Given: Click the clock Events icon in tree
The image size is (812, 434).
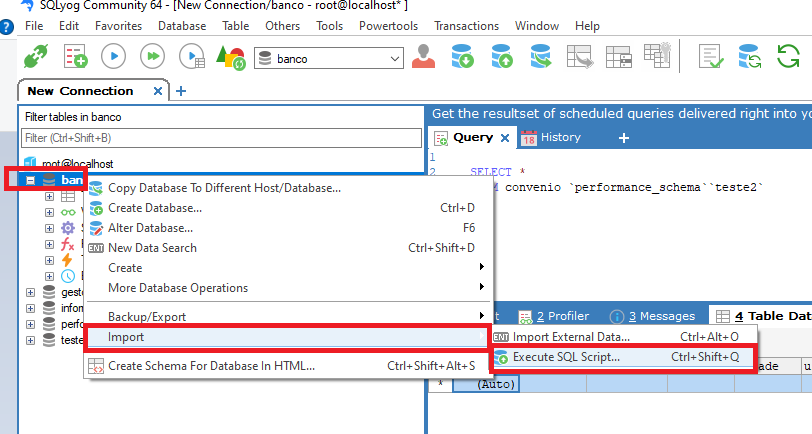Looking at the screenshot, I should (68, 275).
